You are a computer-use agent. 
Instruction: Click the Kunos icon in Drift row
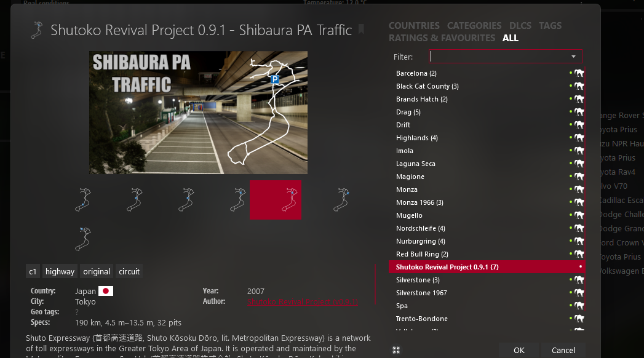click(579, 125)
